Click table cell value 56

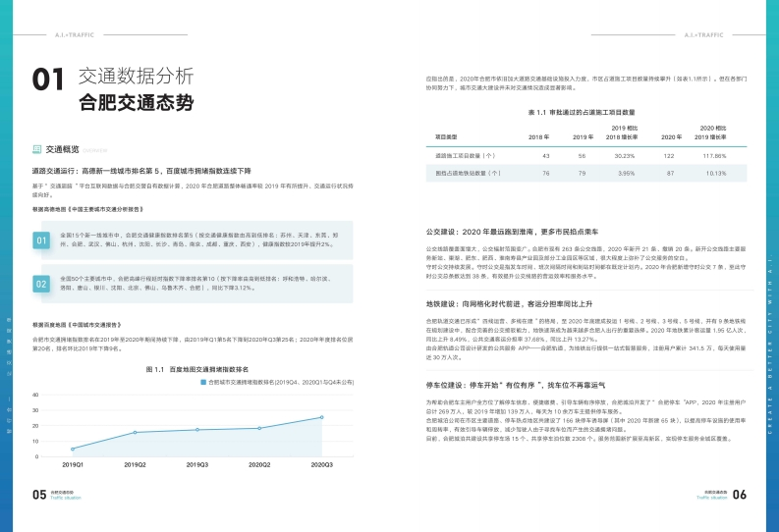click(582, 156)
